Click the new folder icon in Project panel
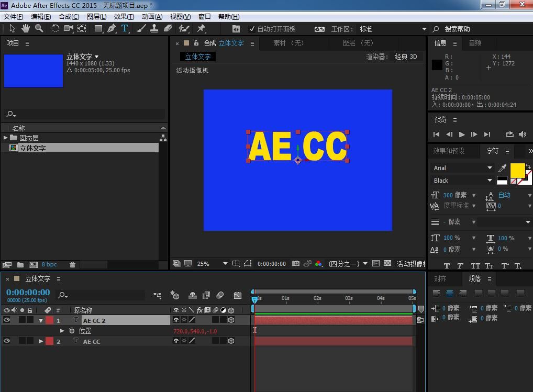533x392 pixels. 20,265
